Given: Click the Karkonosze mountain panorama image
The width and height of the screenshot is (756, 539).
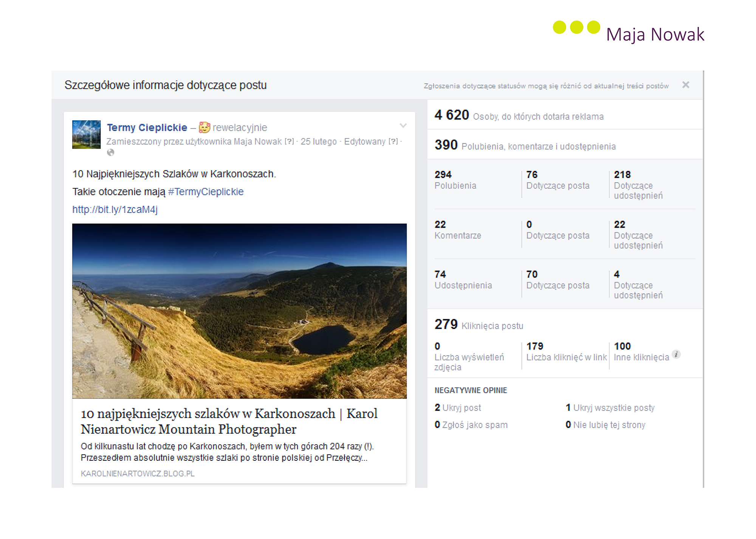Looking at the screenshot, I should click(239, 311).
